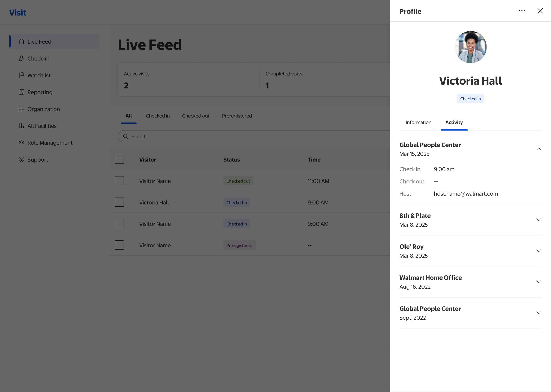Click the 9:00 am check in value
This screenshot has height=392, width=551.
(444, 169)
